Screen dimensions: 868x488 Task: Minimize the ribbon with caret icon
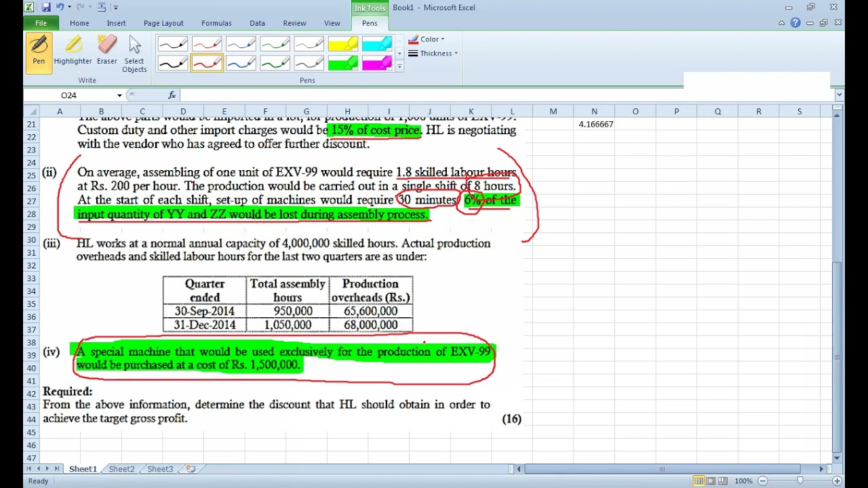[x=782, y=23]
